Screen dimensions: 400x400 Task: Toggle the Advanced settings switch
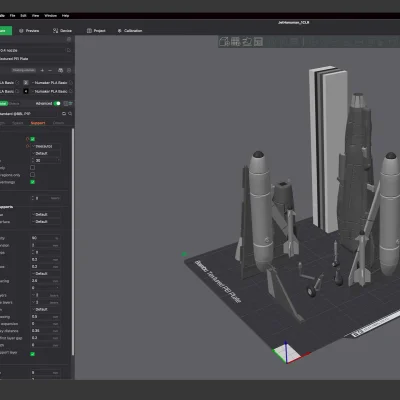(57, 103)
